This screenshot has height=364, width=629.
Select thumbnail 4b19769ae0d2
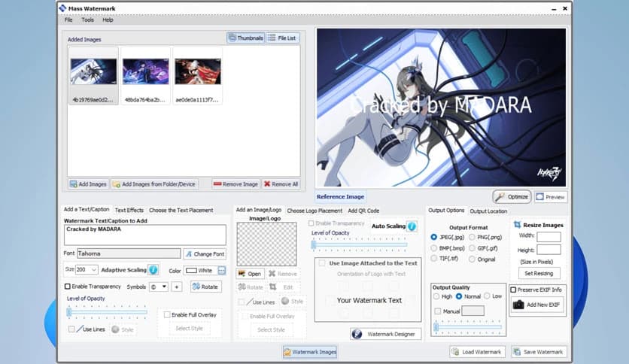click(x=93, y=75)
